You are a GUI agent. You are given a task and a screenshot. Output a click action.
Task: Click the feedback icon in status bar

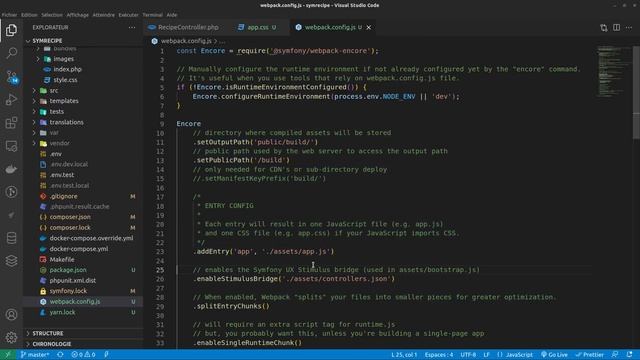pos(615,355)
